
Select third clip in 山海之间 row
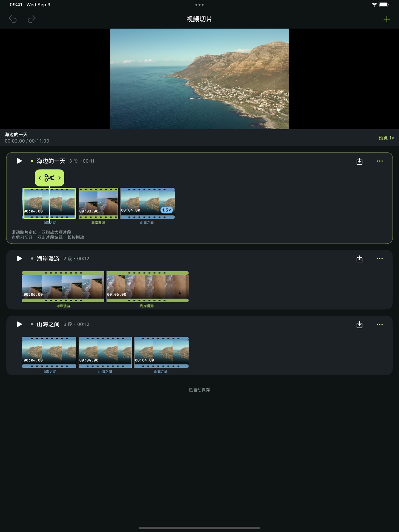(161, 352)
